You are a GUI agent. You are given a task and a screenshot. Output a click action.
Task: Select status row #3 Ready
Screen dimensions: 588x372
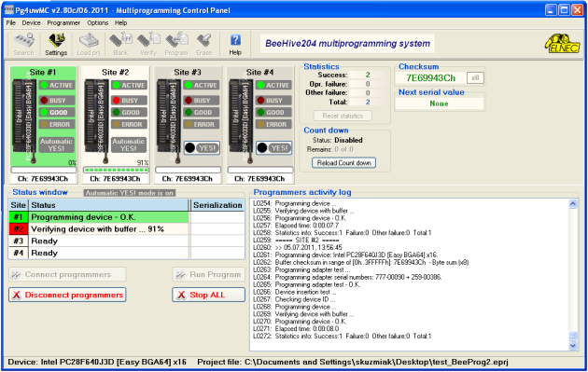click(x=126, y=241)
